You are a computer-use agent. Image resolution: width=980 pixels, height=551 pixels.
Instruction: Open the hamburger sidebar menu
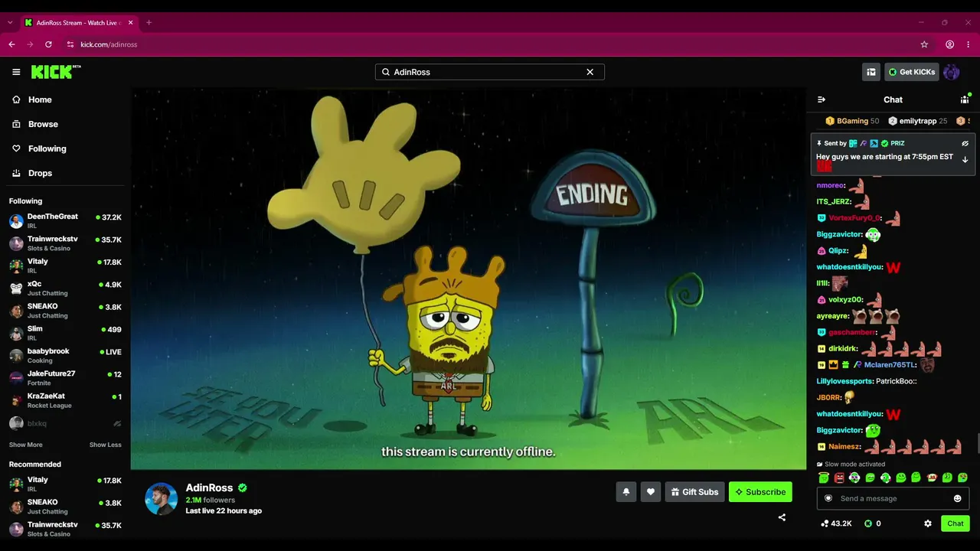click(x=16, y=72)
